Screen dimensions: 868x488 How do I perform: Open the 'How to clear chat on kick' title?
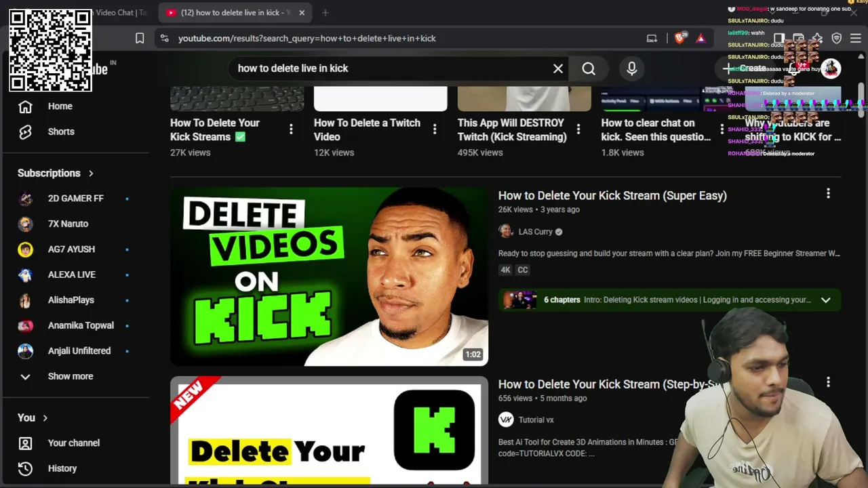point(656,129)
